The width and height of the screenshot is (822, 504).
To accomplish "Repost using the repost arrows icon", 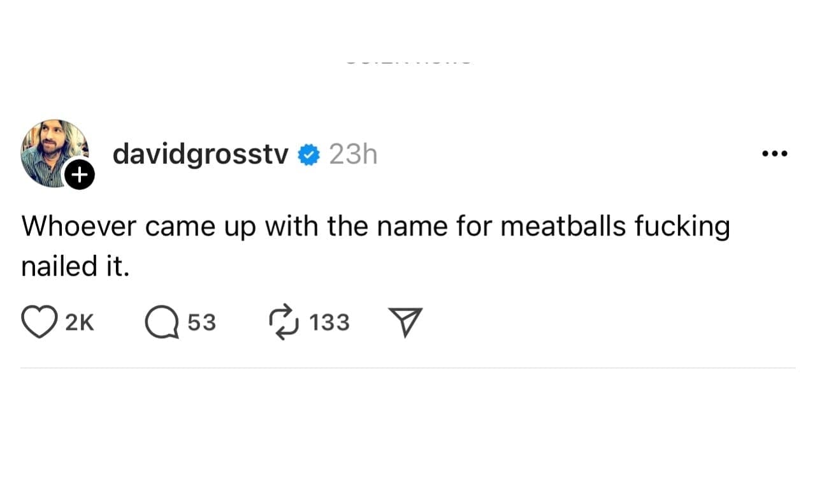I will tap(285, 321).
